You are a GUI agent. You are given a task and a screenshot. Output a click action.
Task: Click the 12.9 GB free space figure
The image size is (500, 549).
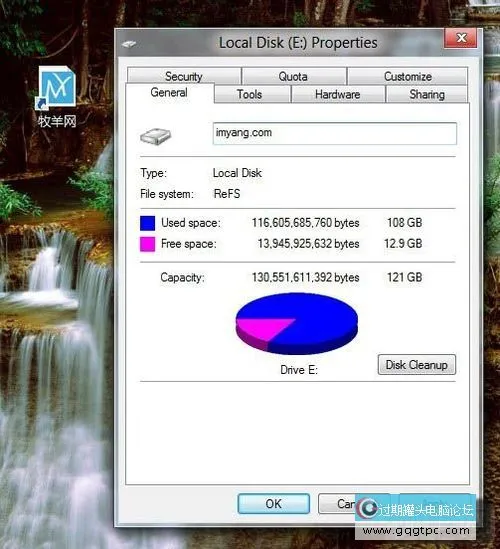point(403,244)
